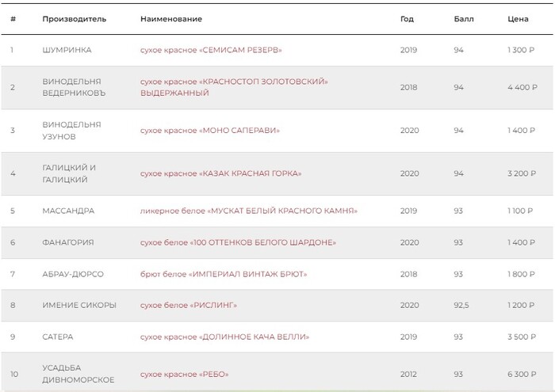Screen dimensions: 555x392
Task: Click the «Цена» column header
Action: pos(518,18)
